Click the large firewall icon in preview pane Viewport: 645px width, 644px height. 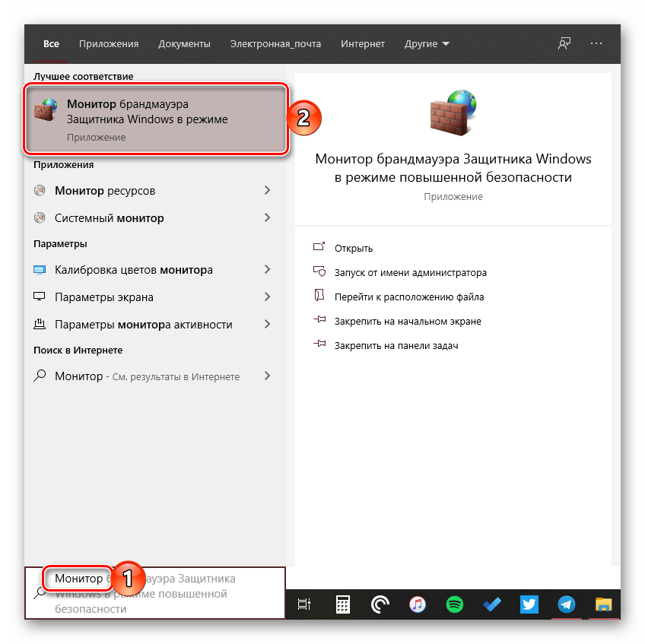(453, 113)
